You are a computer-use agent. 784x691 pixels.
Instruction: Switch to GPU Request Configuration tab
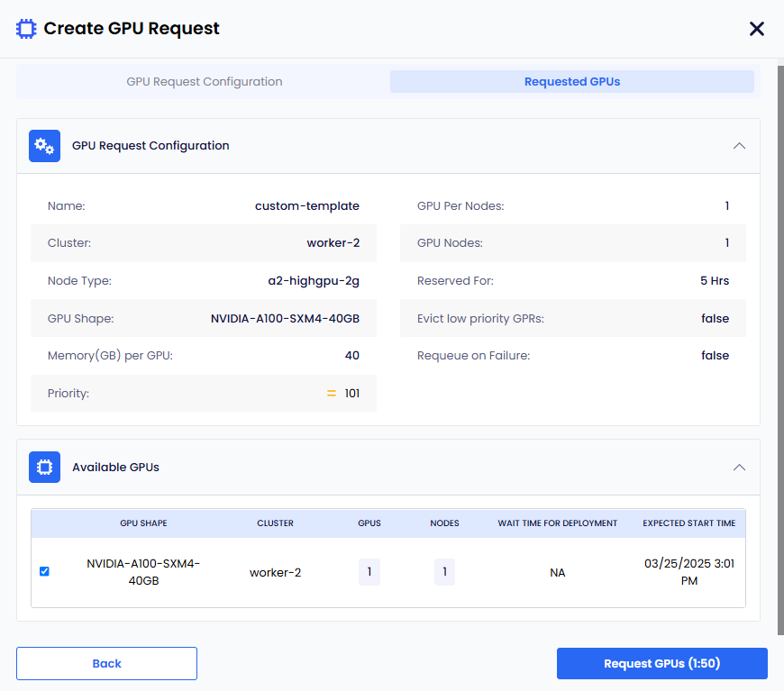pos(204,81)
